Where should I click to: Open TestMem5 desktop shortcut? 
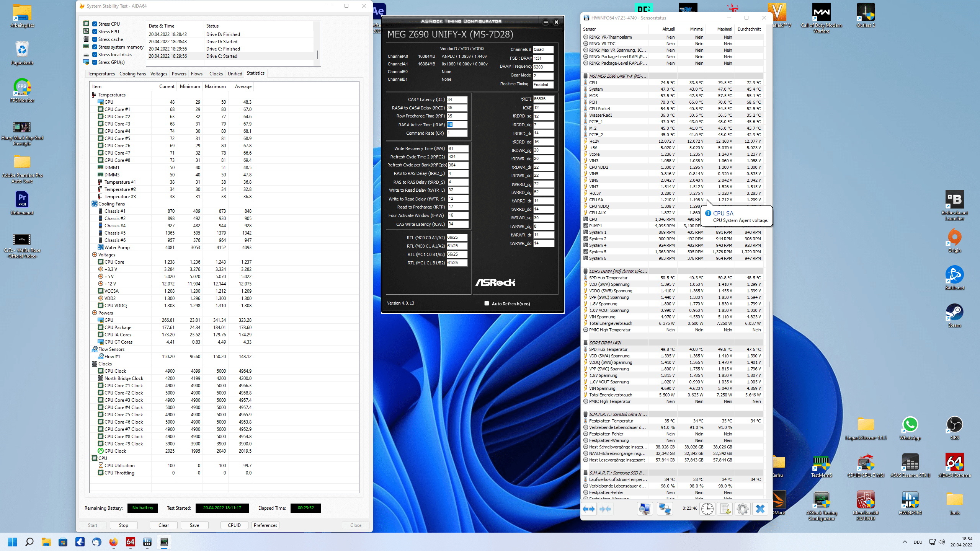pos(821,465)
